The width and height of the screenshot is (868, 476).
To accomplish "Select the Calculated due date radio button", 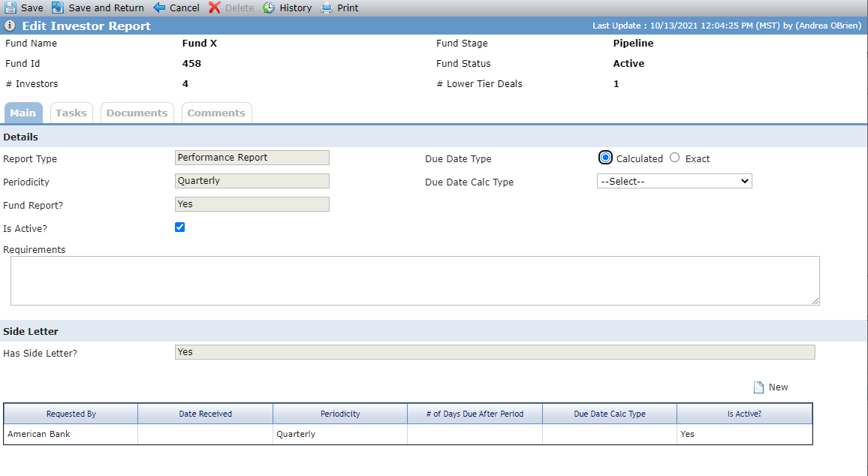I will coord(606,158).
